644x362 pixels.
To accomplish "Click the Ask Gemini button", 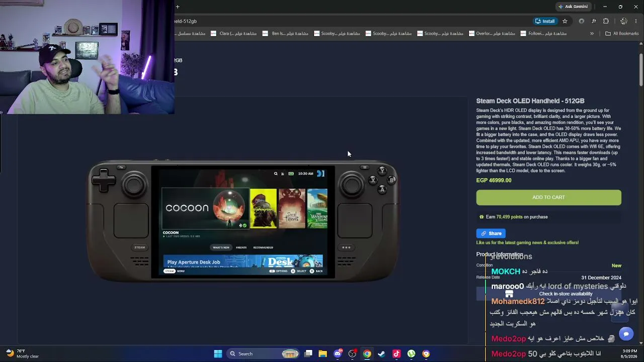I will click(x=573, y=7).
